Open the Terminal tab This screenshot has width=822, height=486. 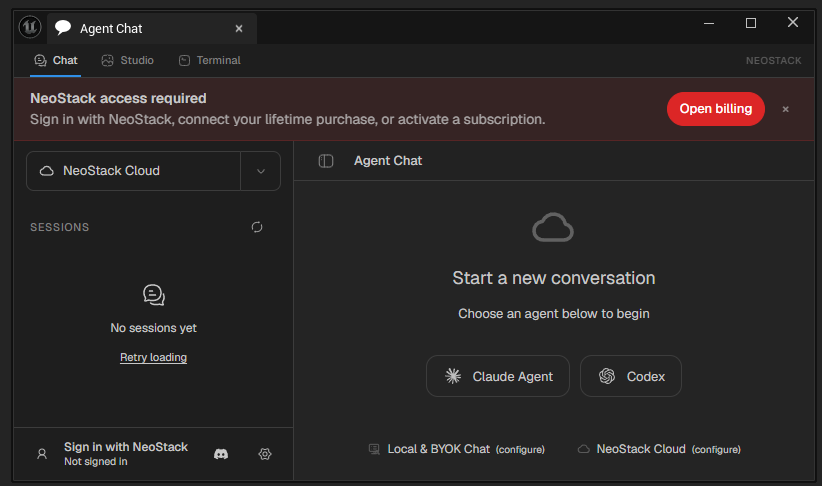pyautogui.click(x=210, y=60)
